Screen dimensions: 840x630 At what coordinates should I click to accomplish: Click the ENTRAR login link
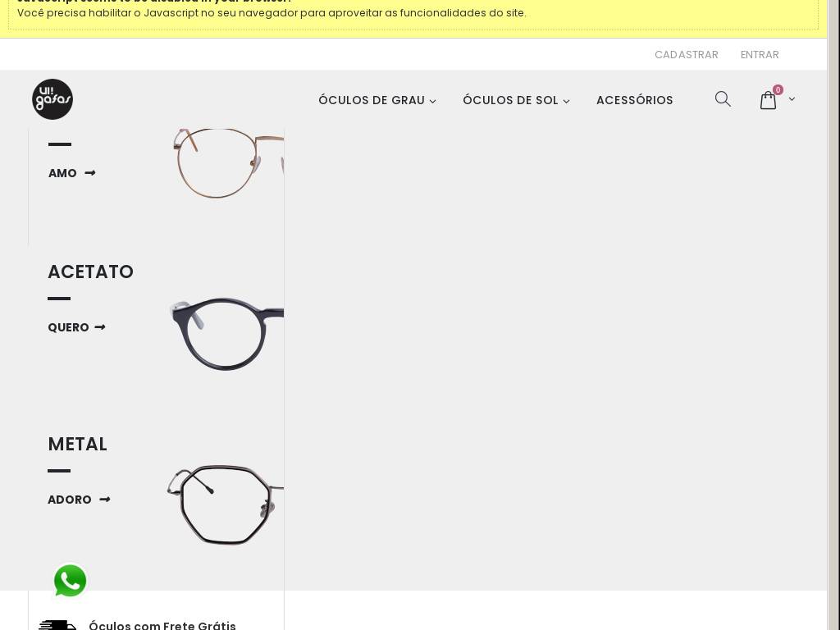point(760,55)
